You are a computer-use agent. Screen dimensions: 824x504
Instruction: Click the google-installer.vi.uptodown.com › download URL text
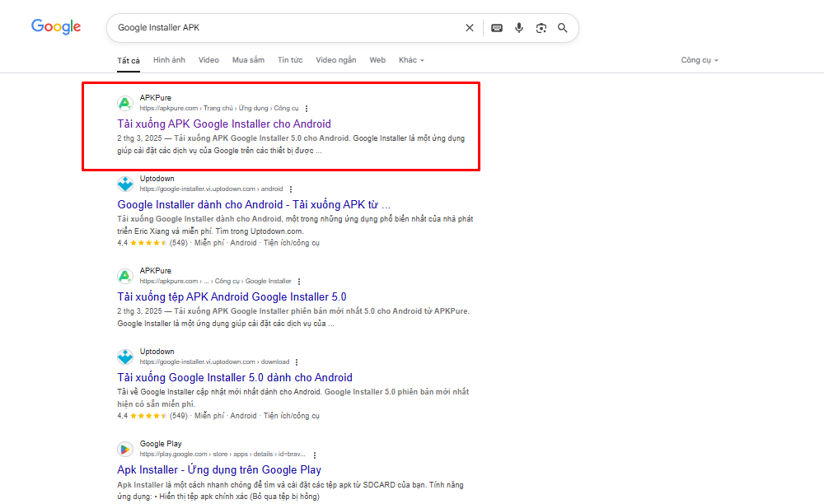(x=214, y=362)
